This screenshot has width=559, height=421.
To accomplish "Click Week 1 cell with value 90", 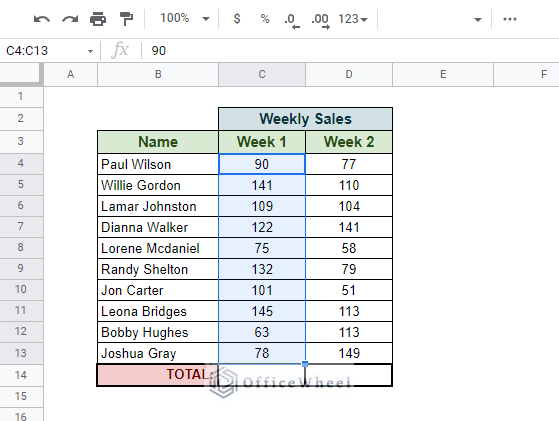I will [x=262, y=164].
